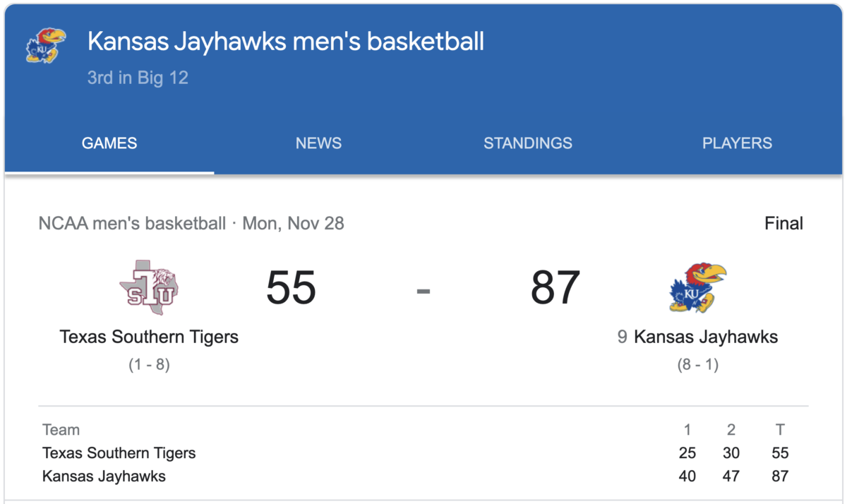
Task: Click the Kansas score of 87
Action: point(555,287)
